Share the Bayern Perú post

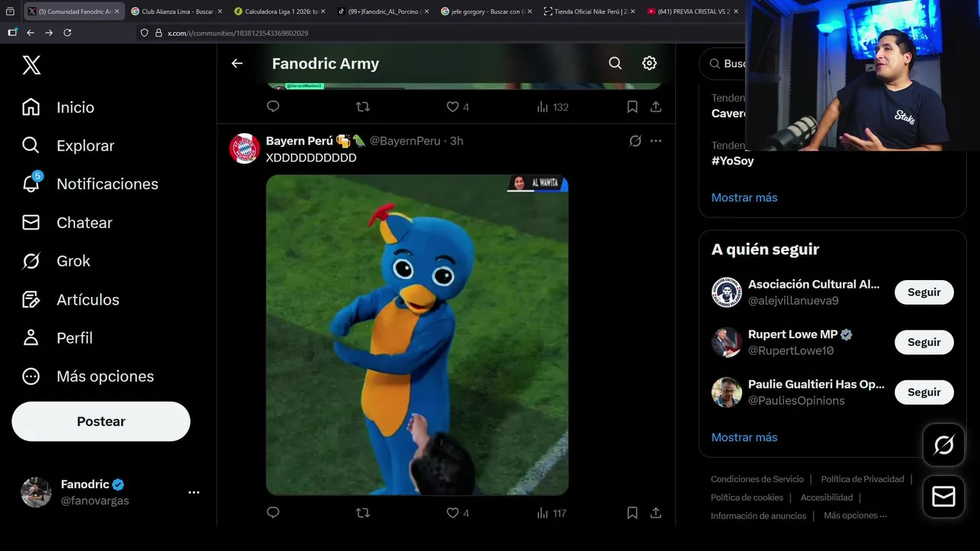pyautogui.click(x=656, y=513)
